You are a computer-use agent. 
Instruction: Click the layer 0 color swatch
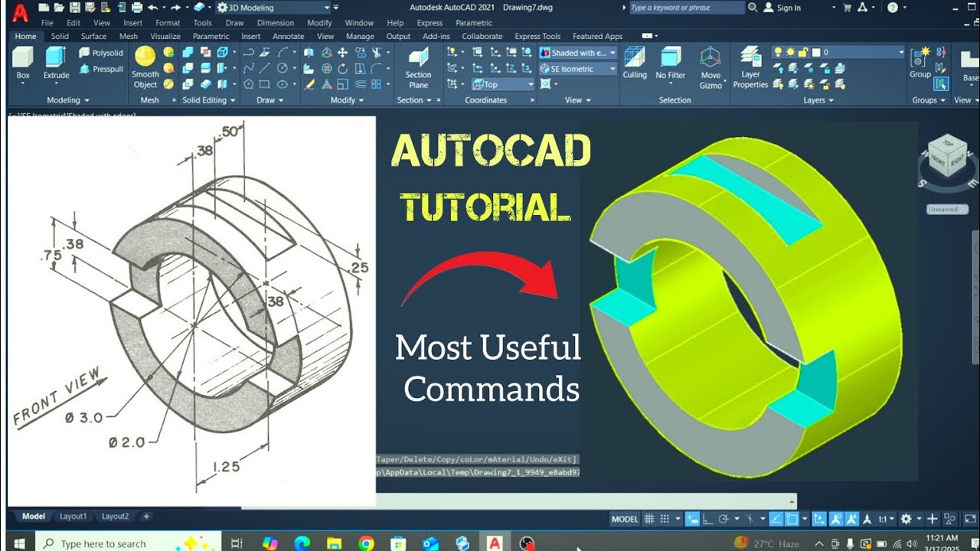pyautogui.click(x=816, y=52)
